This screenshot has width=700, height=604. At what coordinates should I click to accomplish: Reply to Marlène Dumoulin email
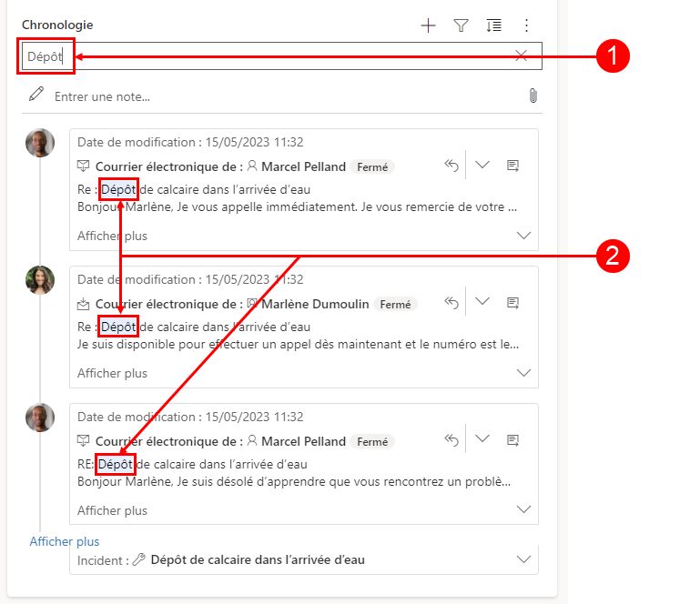[451, 303]
